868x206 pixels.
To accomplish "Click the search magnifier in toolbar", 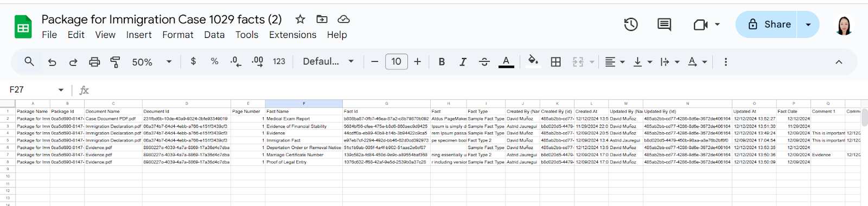I will 29,62.
